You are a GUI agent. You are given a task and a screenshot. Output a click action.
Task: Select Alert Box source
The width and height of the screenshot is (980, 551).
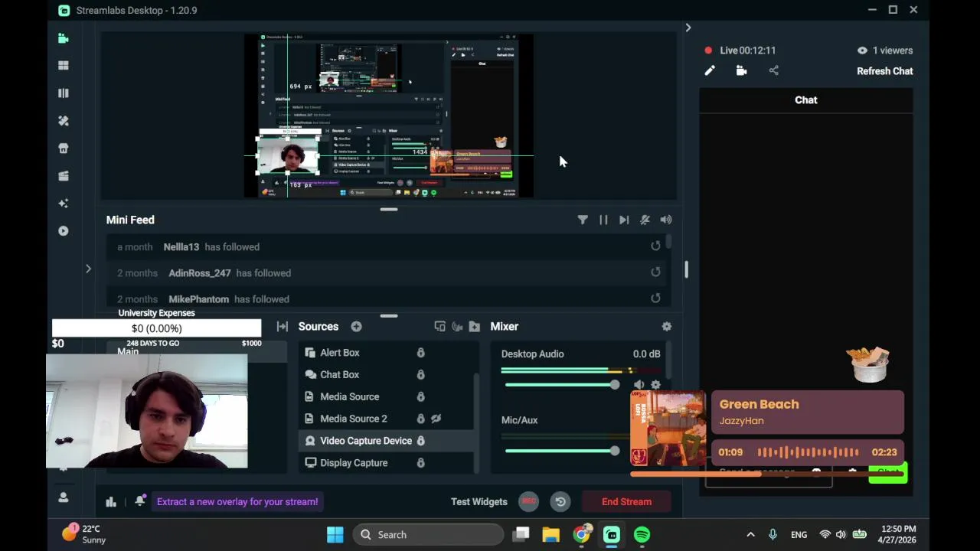point(340,353)
